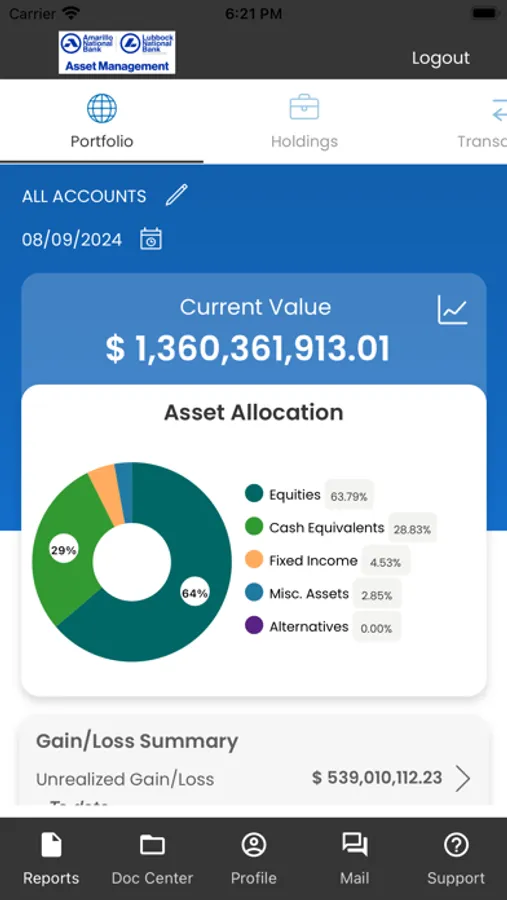
Task: Select the Support bottom navigation label
Action: coord(456,879)
